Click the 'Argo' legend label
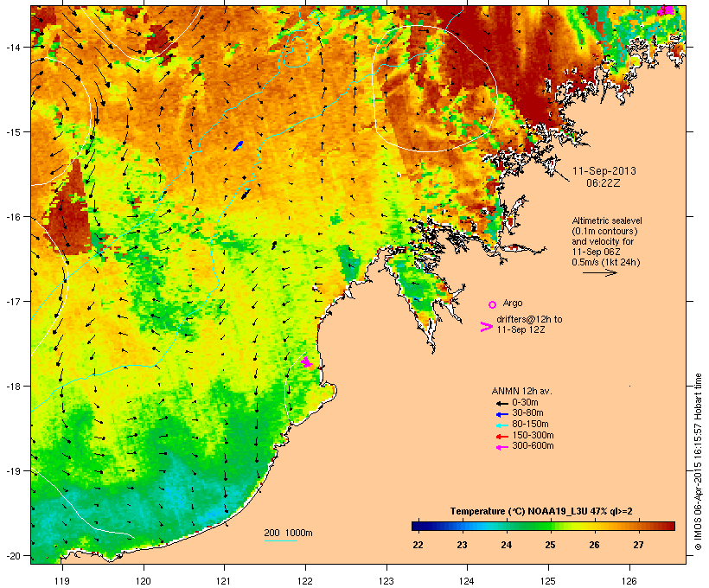 [x=513, y=303]
